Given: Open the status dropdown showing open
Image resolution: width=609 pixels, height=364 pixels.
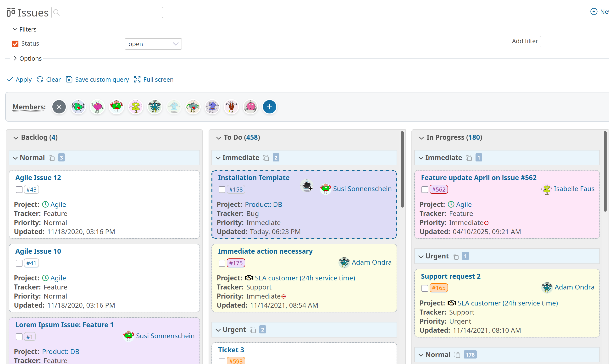Looking at the screenshot, I should 153,44.
